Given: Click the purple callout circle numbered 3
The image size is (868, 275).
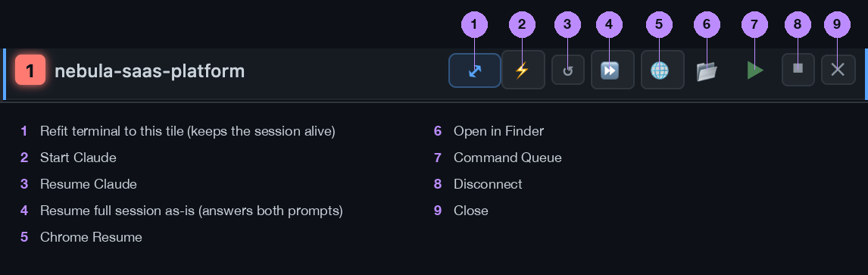Looking at the screenshot, I should click(x=567, y=23).
